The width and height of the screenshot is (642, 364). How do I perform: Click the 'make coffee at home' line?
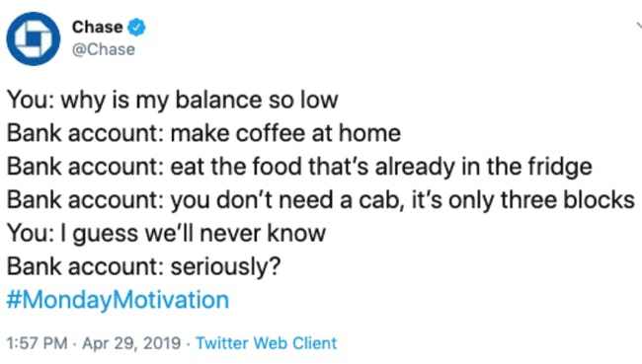point(203,134)
